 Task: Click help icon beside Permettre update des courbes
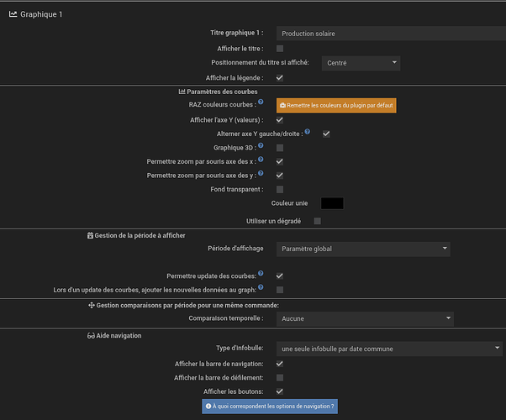pyautogui.click(x=261, y=274)
